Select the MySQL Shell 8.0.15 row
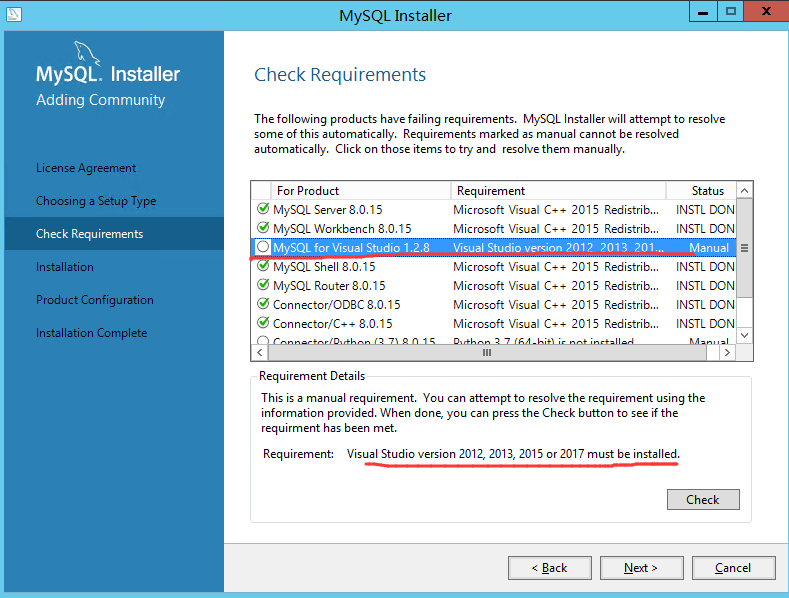Viewport: 789px width, 598px height. [494, 267]
